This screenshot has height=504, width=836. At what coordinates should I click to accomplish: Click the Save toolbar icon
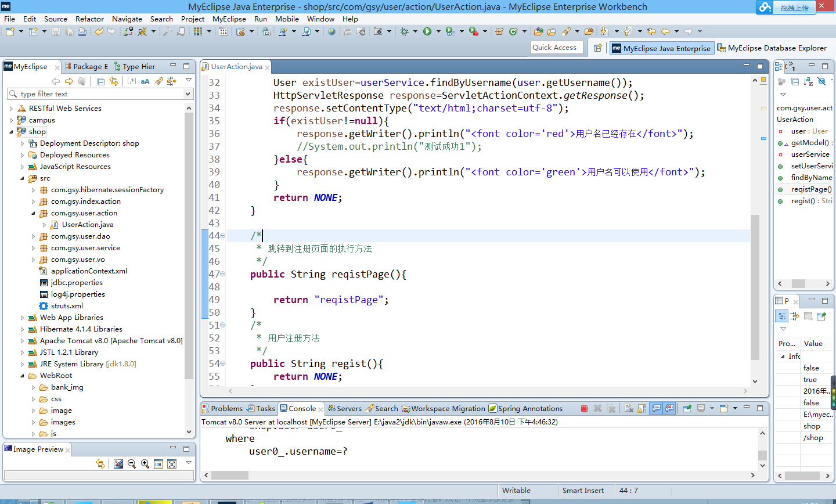(x=56, y=31)
